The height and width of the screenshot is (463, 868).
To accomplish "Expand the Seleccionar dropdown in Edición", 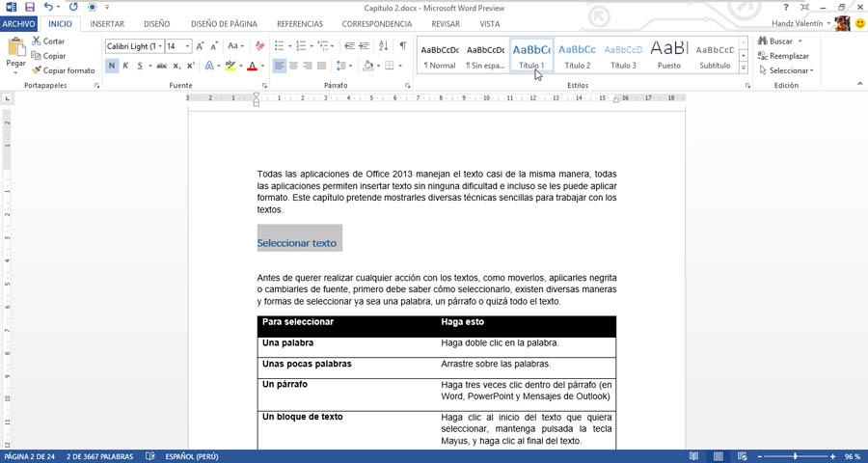I will point(786,70).
